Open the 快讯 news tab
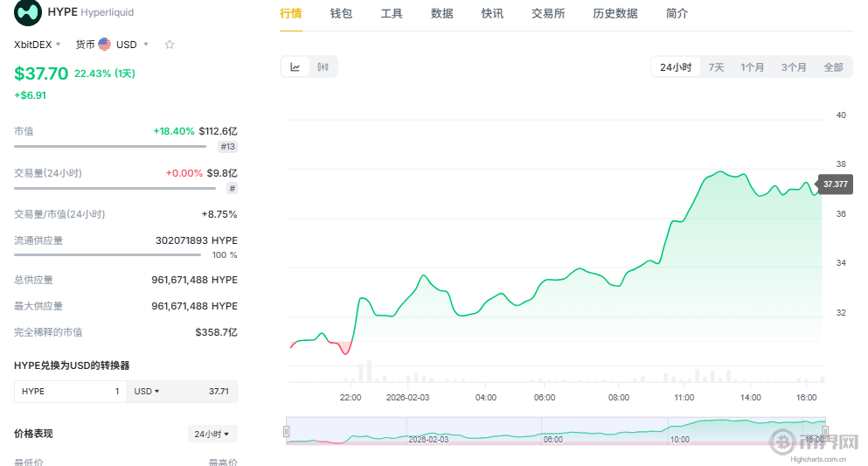This screenshot has width=868, height=466. (x=492, y=14)
